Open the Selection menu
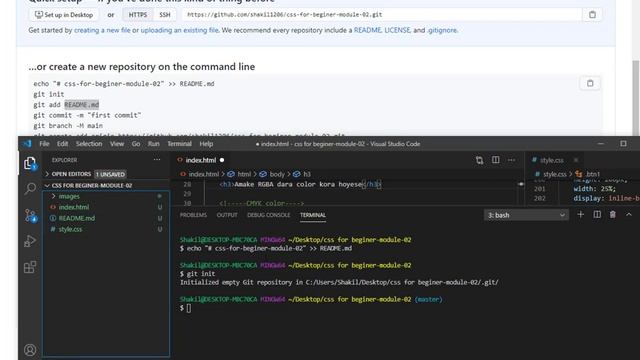 (x=89, y=144)
